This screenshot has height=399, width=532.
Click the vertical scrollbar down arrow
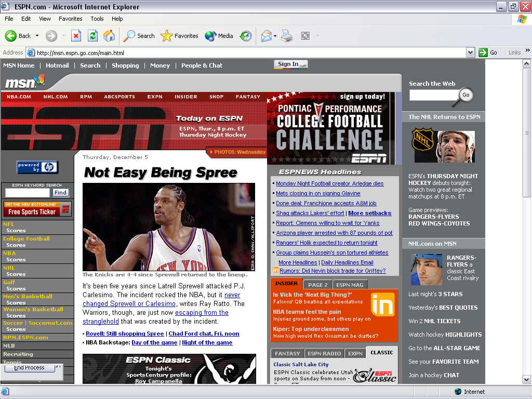(x=527, y=380)
